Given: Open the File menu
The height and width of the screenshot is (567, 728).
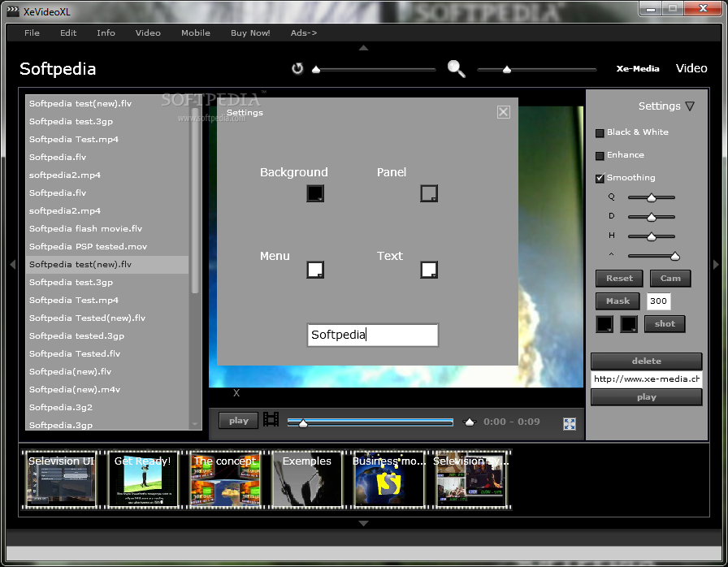Looking at the screenshot, I should coord(32,33).
